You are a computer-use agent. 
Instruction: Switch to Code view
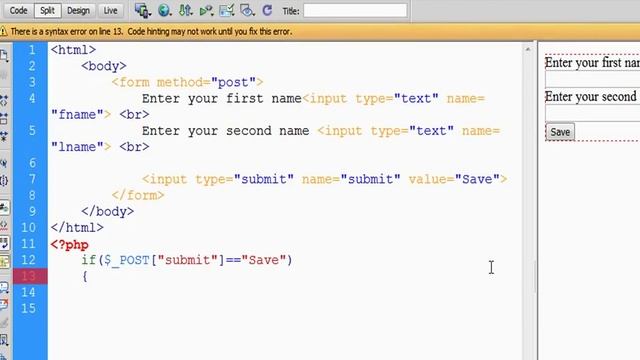tap(18, 11)
